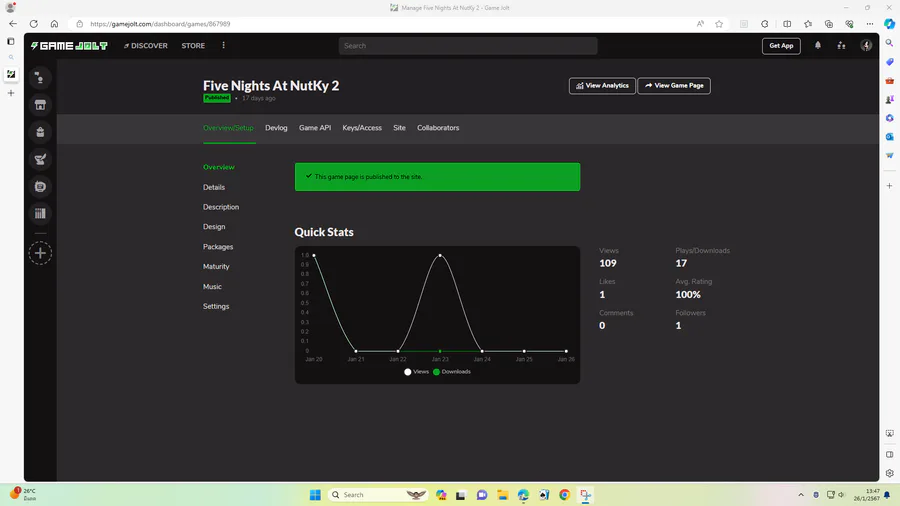The image size is (900, 506).
Task: Open Snipping Tool from the taskbar
Action: pyautogui.click(x=585, y=495)
